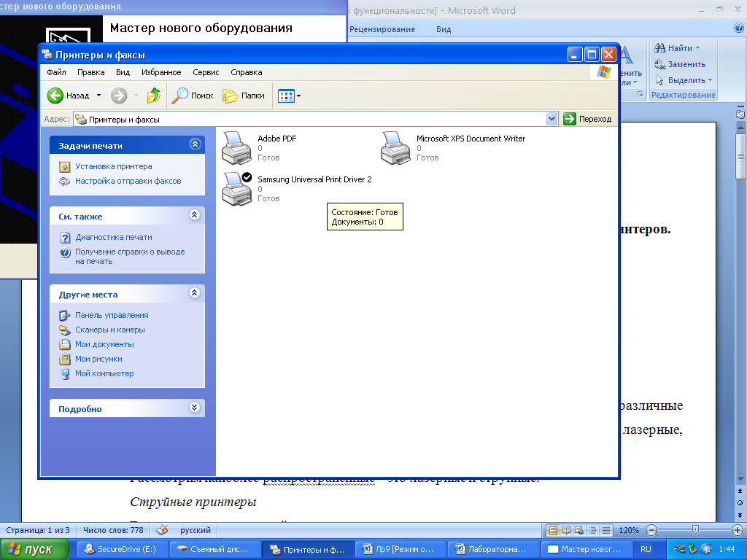Click the Диагностика печати help icon
Screen dimensions: 747x560
point(65,237)
